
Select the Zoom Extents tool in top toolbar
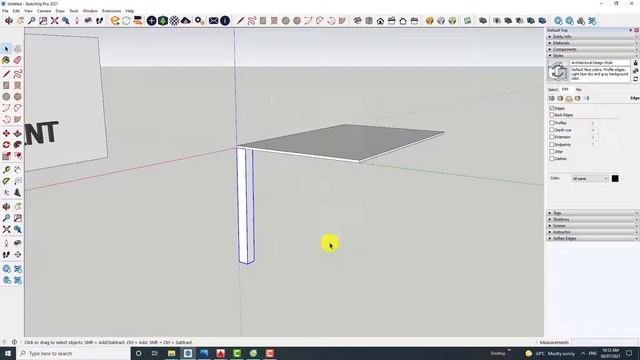(x=54, y=20)
